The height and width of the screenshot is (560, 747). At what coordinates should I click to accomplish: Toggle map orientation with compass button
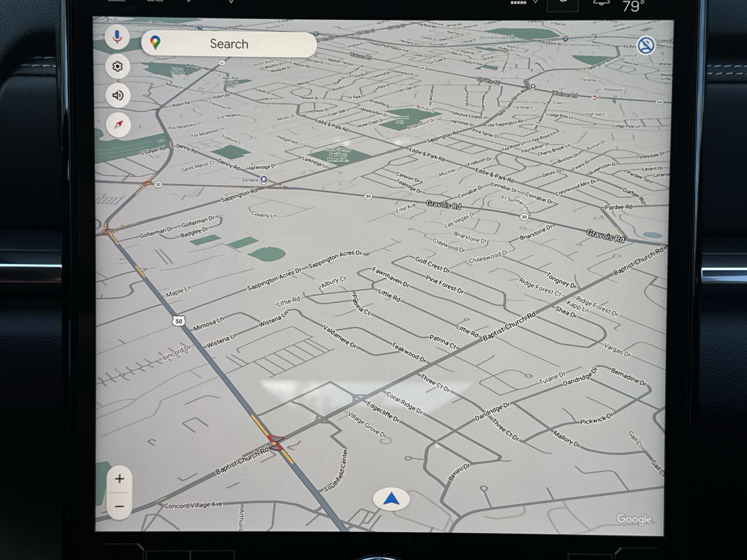[x=118, y=125]
